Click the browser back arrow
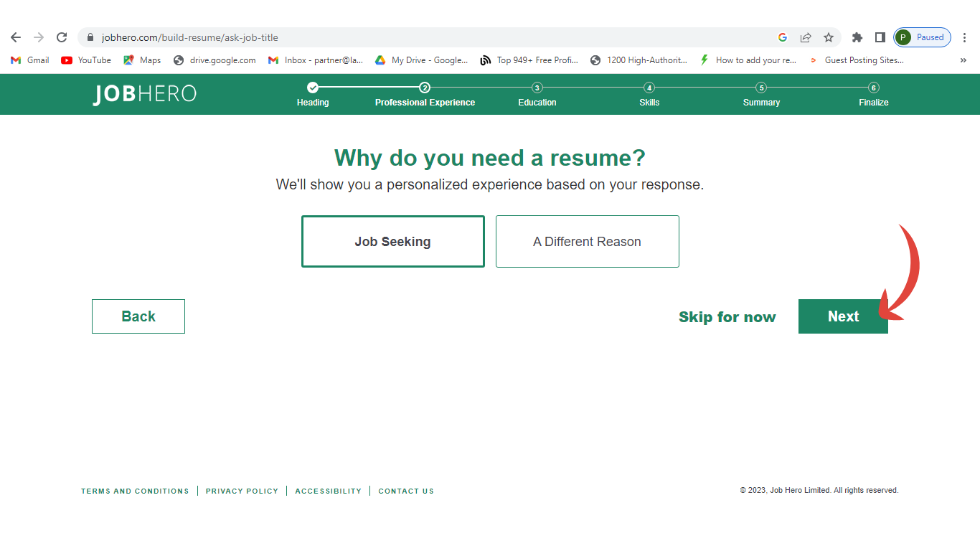The image size is (980, 551). 16,37
